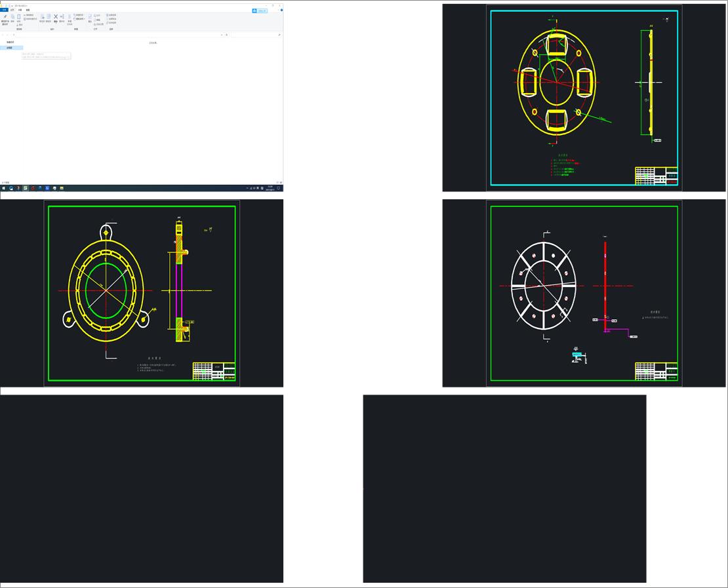Open the blue round browser icon on taskbar
This screenshot has height=588, width=728.
click(x=11, y=188)
